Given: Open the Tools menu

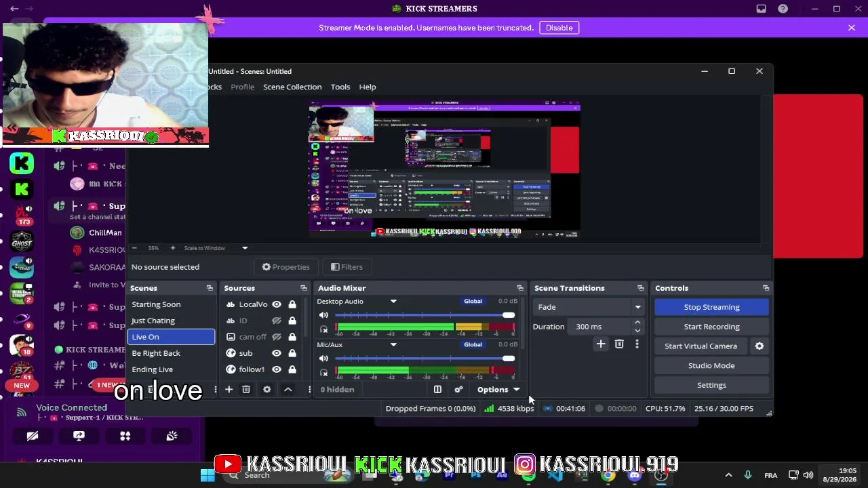Looking at the screenshot, I should 340,87.
